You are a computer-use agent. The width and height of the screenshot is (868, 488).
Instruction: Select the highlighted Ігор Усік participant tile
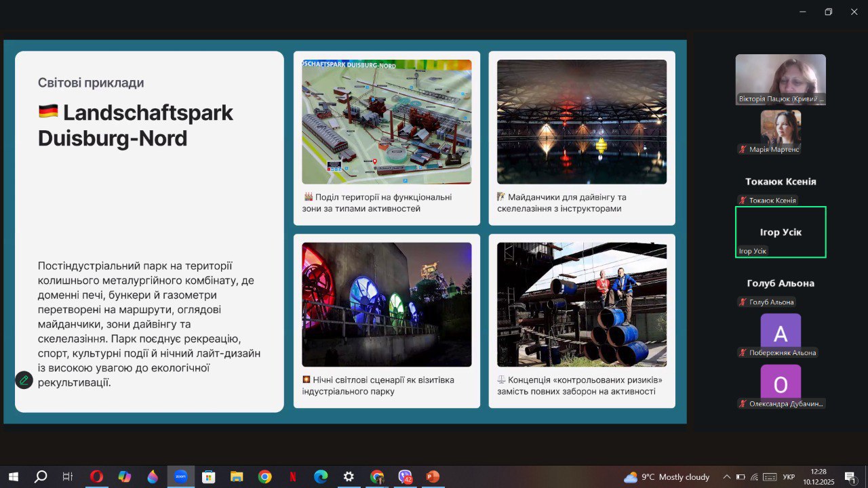[x=781, y=232]
